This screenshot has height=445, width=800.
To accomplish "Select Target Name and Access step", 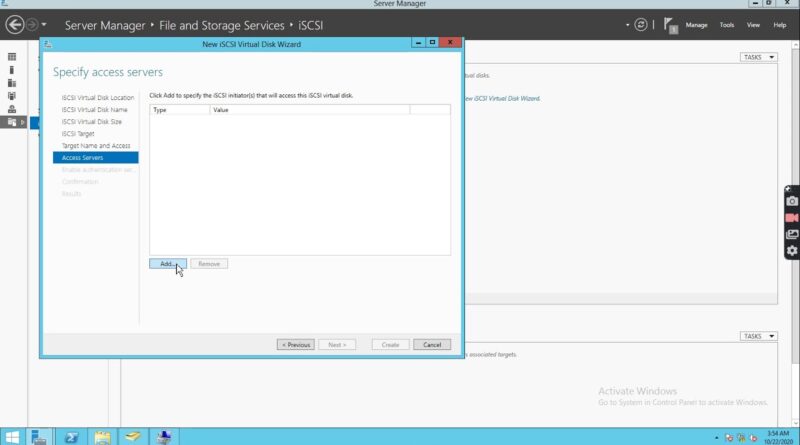I will 96,146.
